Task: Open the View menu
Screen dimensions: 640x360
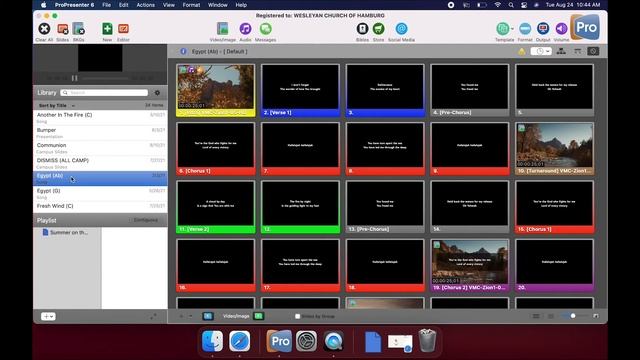Action: tap(169, 5)
